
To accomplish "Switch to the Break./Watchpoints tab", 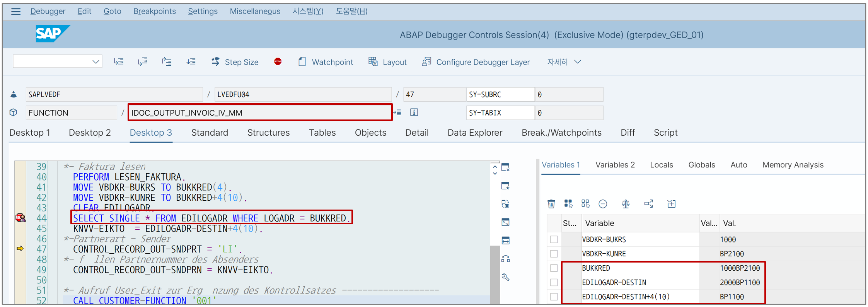I will [x=561, y=133].
